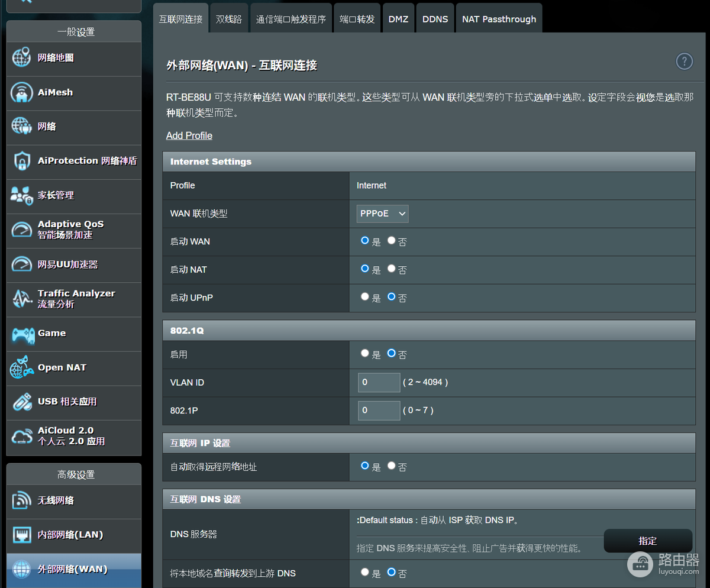Open the Network Map (网络地图) globe icon
Screen dimensions: 710x588
[21, 58]
